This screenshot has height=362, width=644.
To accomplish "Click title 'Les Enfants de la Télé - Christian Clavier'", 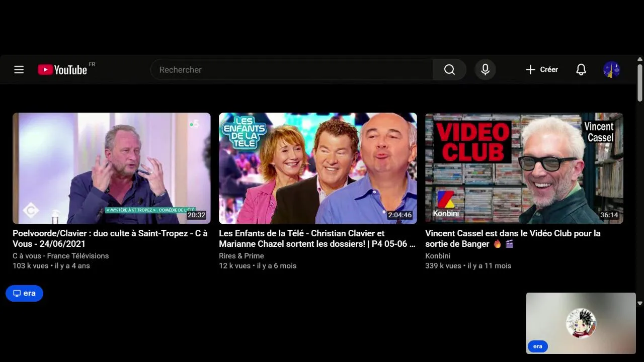I will [317, 238].
